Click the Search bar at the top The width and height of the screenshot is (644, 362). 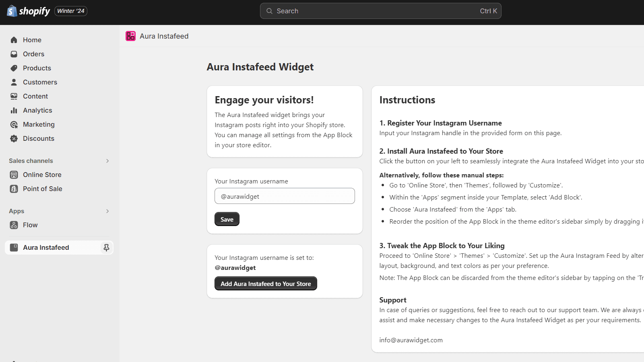(x=380, y=11)
